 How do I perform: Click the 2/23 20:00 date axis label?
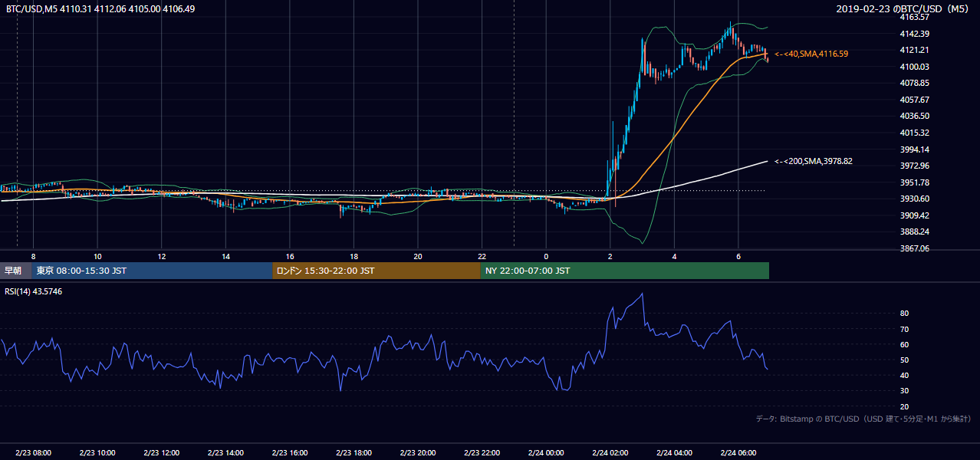coord(418,453)
